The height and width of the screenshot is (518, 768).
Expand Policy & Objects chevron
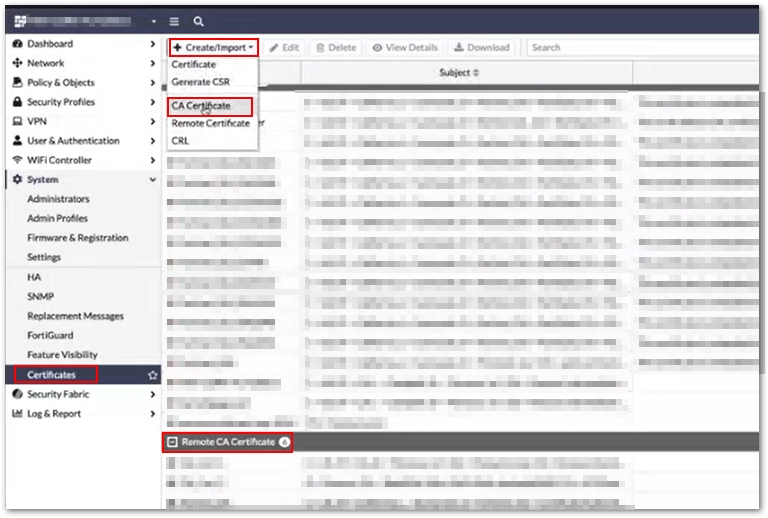[153, 82]
